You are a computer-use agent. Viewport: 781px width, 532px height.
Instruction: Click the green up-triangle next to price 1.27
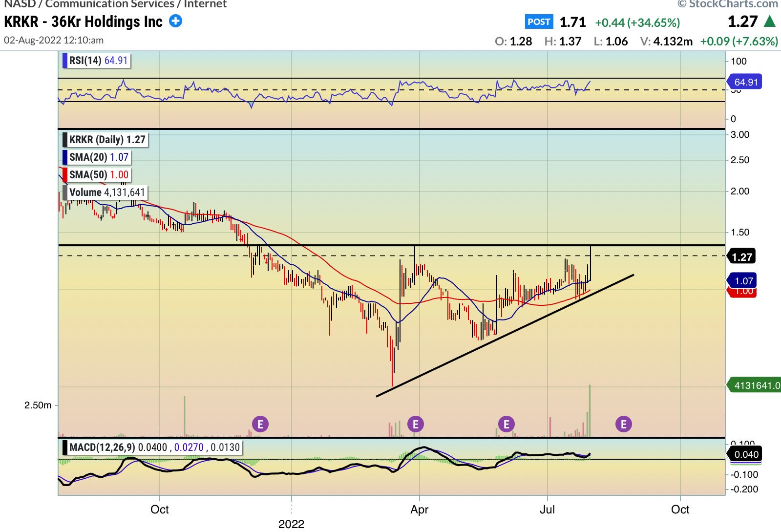pos(770,21)
